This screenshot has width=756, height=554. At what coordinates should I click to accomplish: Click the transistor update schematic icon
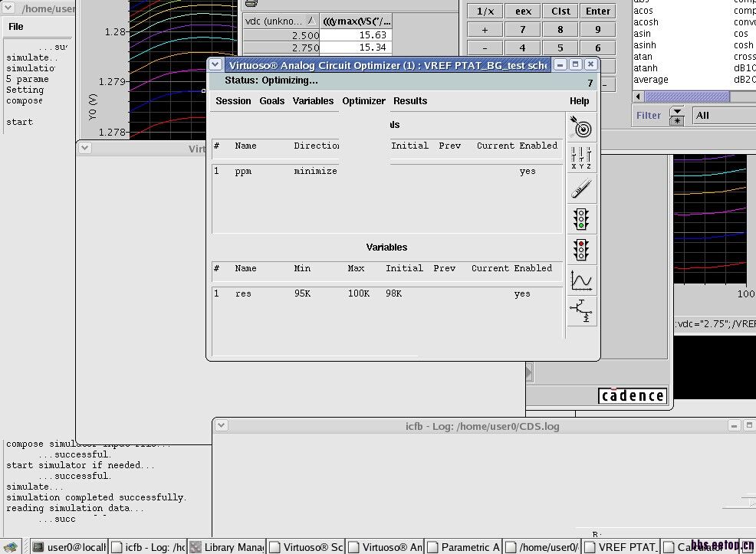coord(581,311)
